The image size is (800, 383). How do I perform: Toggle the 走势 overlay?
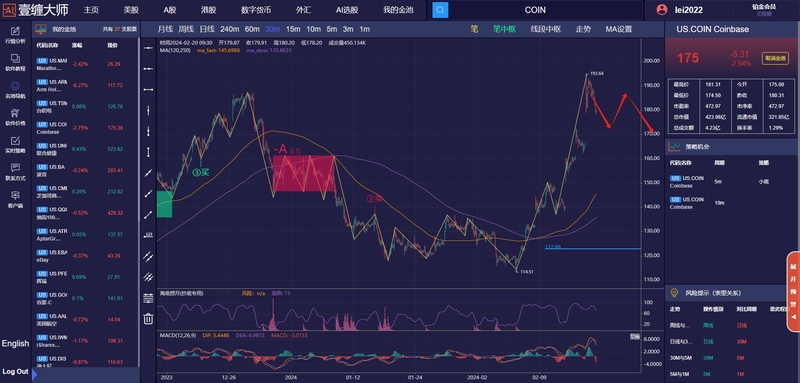click(583, 29)
